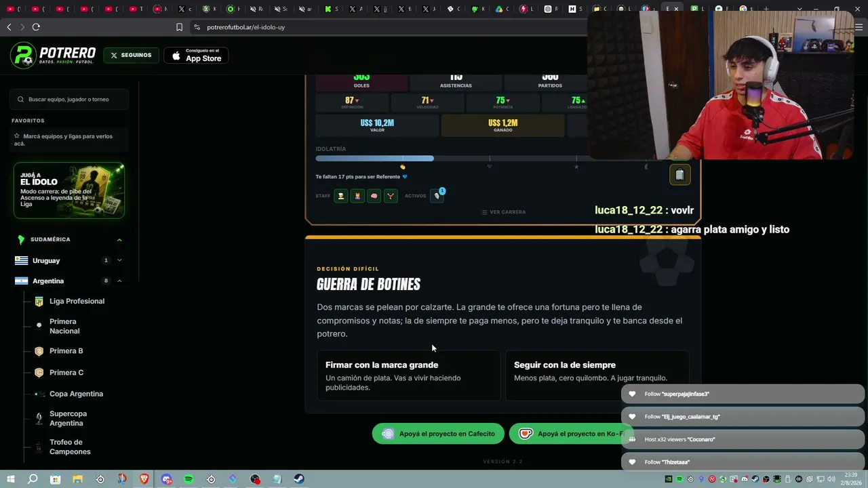Select the brain psychologist staff icon
Screen dimensions: 868x488
[x=374, y=196]
